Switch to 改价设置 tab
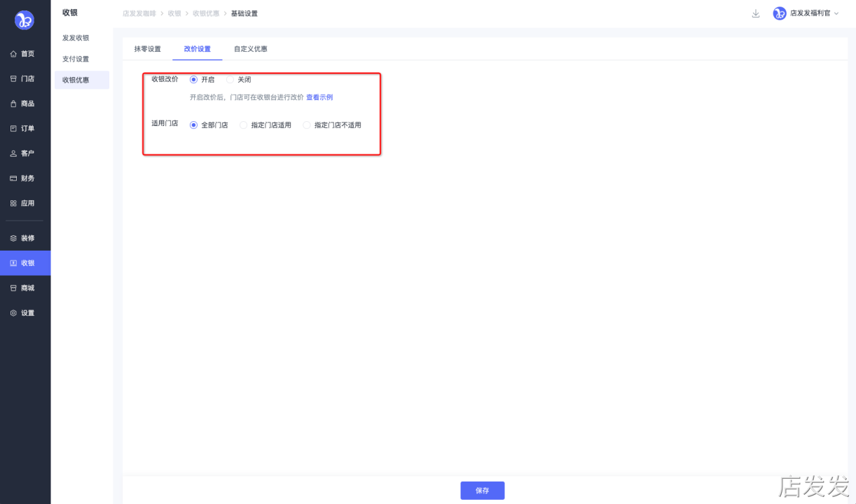Screen dimensions: 856x504 198,49
